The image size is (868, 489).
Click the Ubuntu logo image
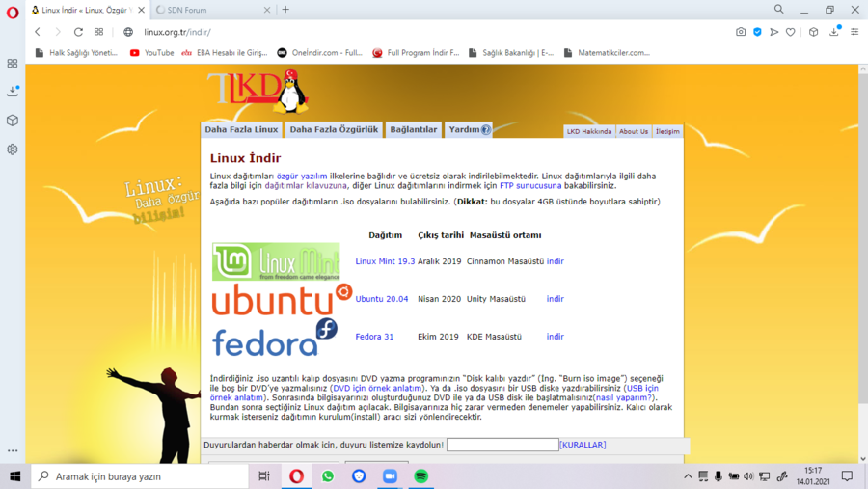tap(282, 300)
